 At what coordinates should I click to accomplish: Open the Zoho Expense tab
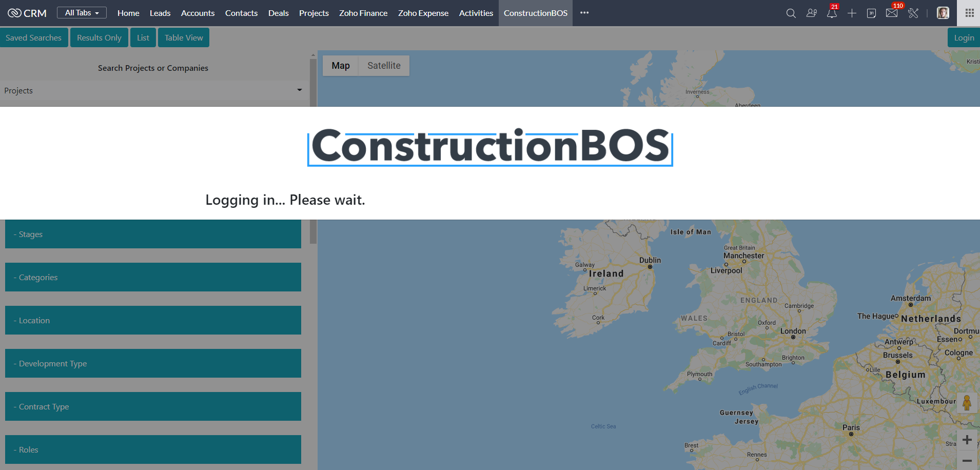click(423, 13)
